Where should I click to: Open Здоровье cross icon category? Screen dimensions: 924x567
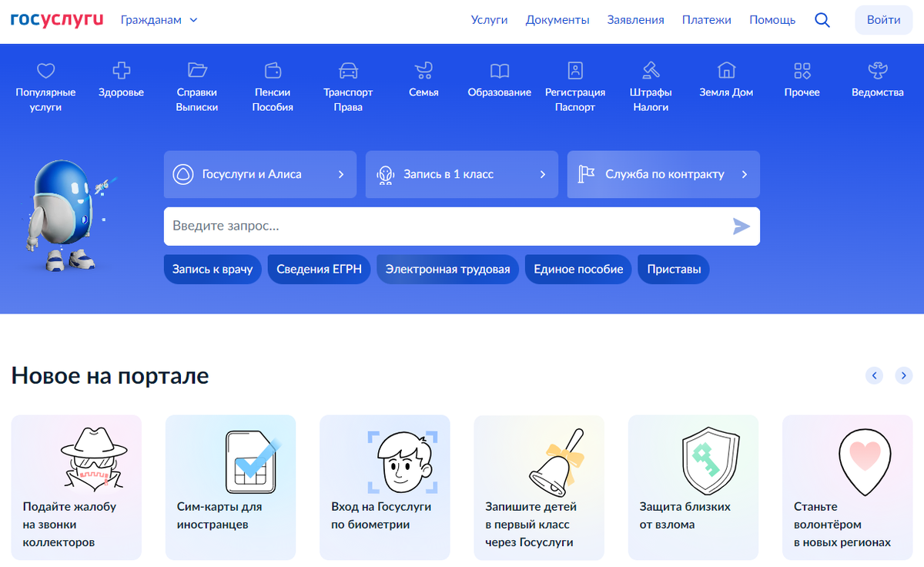pyautogui.click(x=121, y=71)
